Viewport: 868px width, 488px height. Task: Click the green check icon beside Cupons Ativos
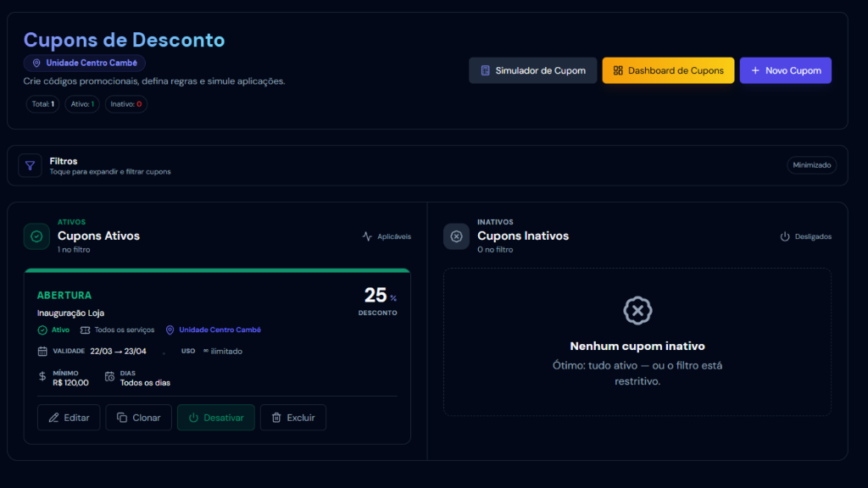tap(36, 236)
